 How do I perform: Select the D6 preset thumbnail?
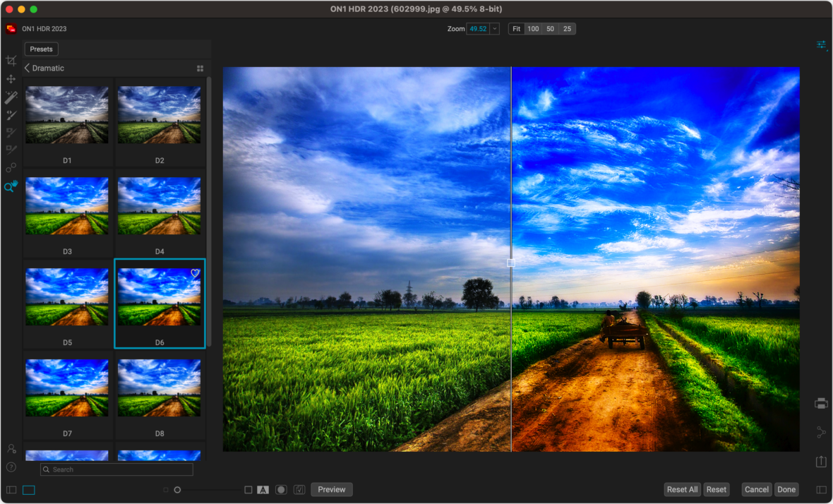[160, 297]
